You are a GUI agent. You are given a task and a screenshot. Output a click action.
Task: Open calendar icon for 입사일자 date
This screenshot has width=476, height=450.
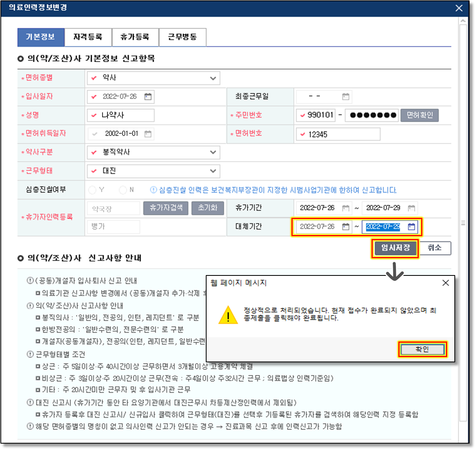tap(148, 96)
